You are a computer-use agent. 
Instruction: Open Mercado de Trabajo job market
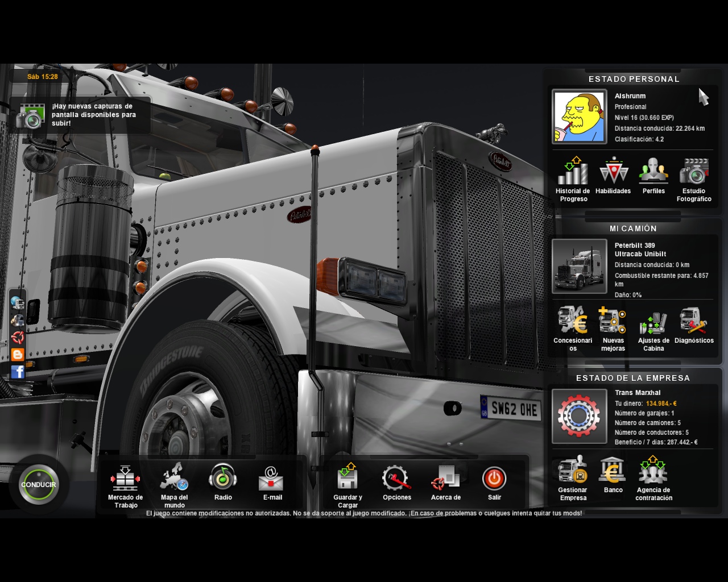(x=125, y=479)
